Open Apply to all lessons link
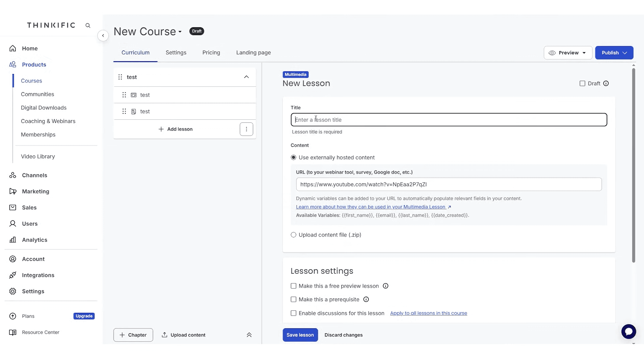644x362 pixels. coord(429,313)
